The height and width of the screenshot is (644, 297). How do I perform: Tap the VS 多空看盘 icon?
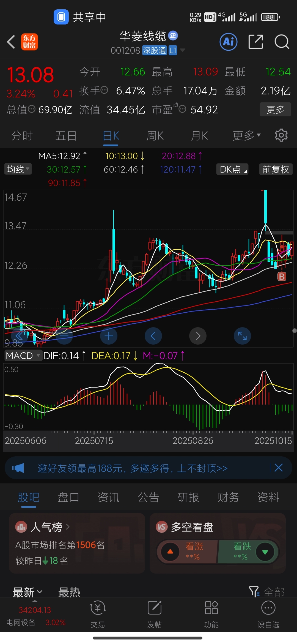[162, 527]
